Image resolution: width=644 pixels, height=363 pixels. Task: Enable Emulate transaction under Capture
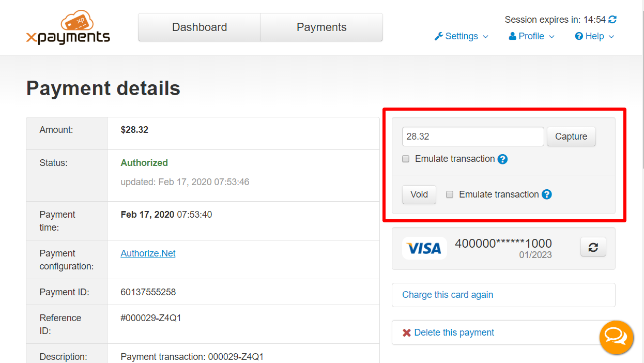[406, 159]
